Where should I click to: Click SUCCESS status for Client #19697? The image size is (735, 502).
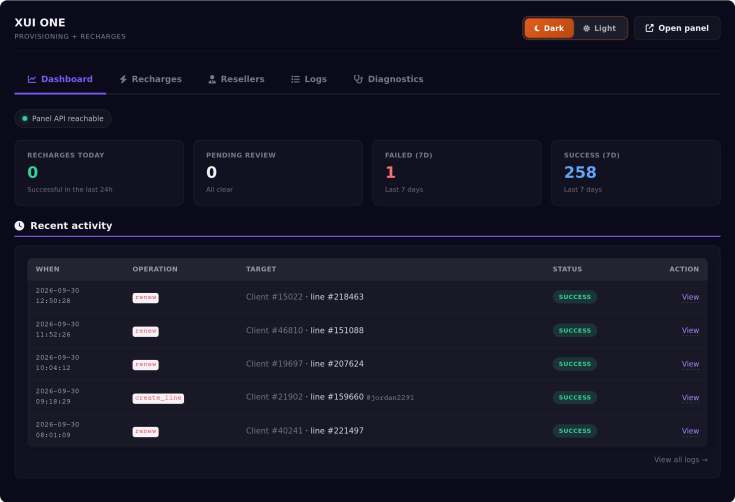(x=575, y=364)
